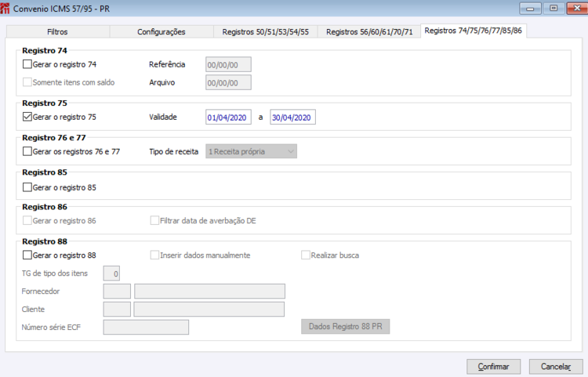
Task: Click the Registro 76 e 77 heading
Action: point(54,137)
